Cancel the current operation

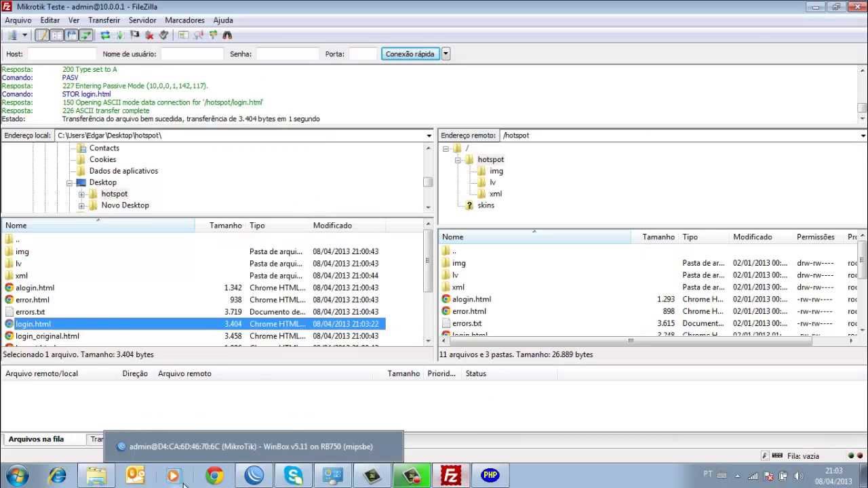[134, 35]
